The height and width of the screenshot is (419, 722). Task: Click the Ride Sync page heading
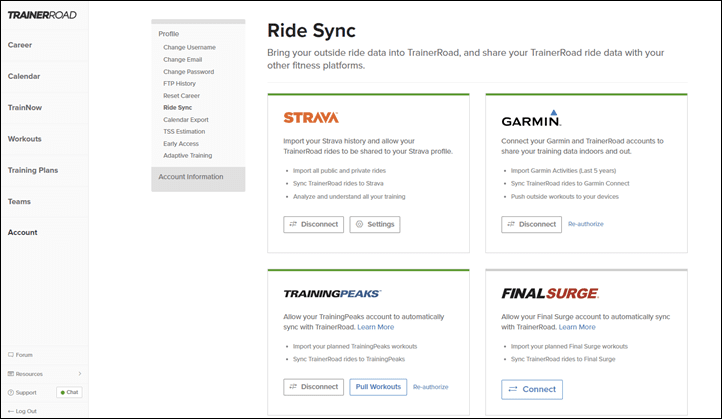point(311,31)
